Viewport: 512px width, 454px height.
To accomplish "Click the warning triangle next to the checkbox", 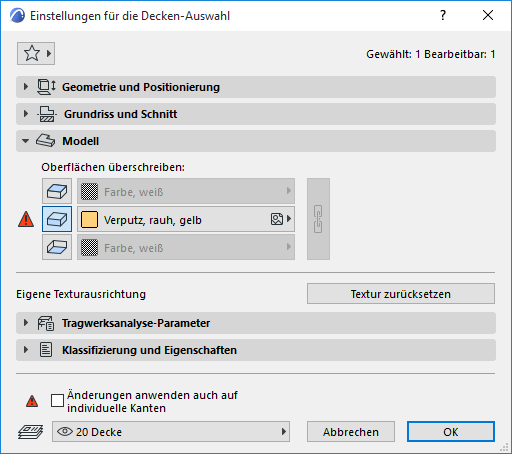I will click(32, 401).
